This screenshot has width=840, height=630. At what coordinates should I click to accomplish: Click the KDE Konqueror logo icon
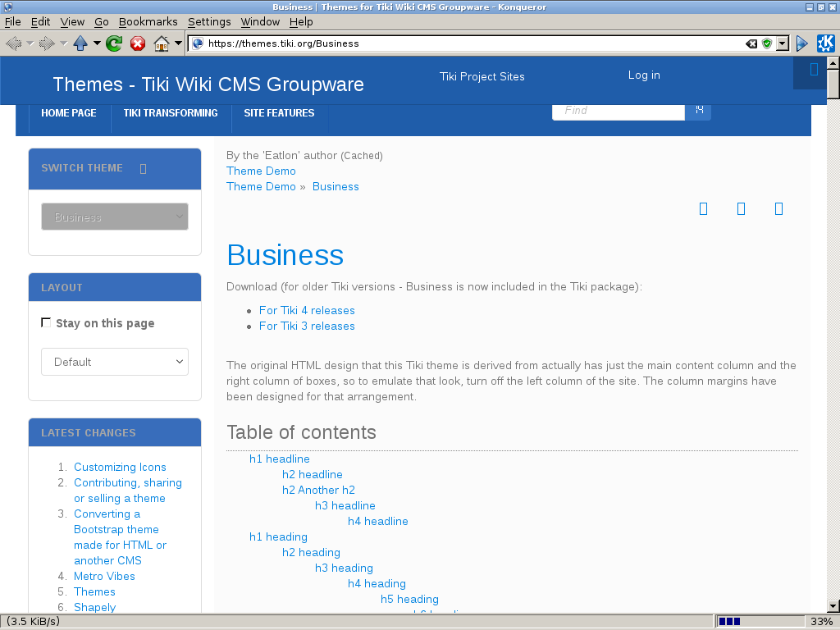click(x=825, y=43)
